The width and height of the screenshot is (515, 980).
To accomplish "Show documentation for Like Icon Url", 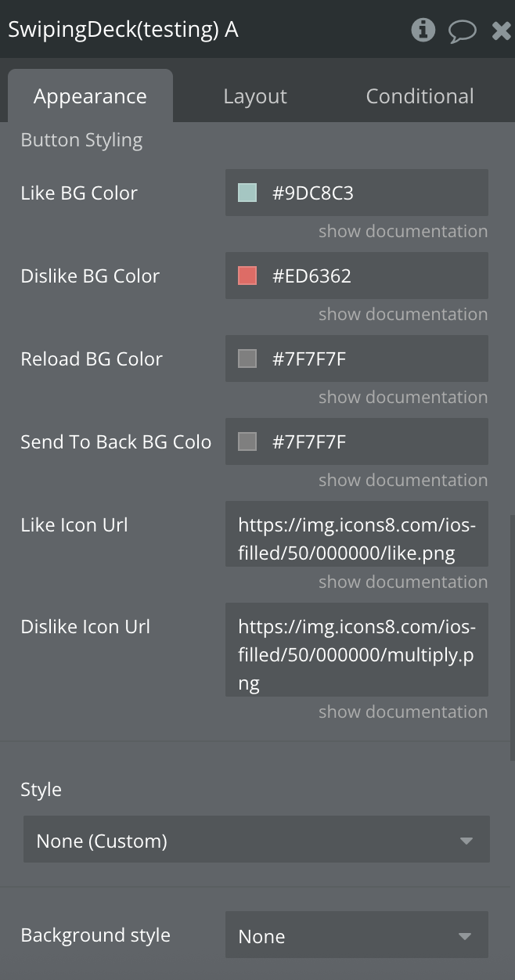I will [402, 582].
